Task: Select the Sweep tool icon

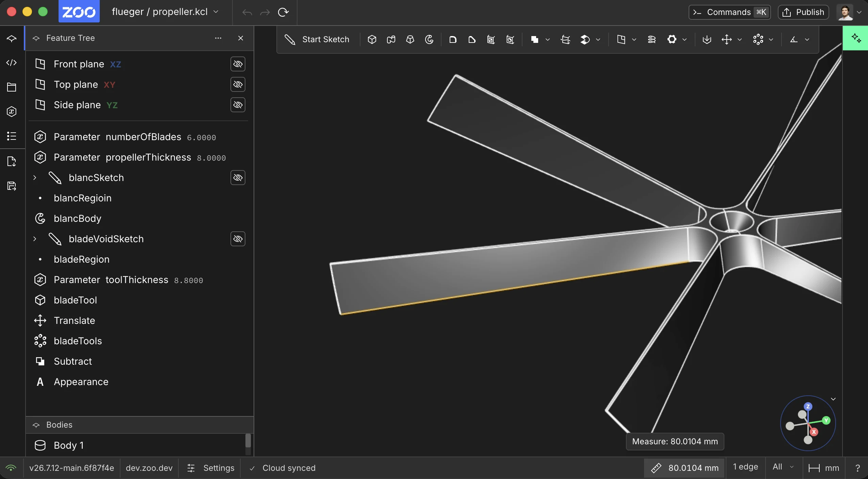Action: 391,39
